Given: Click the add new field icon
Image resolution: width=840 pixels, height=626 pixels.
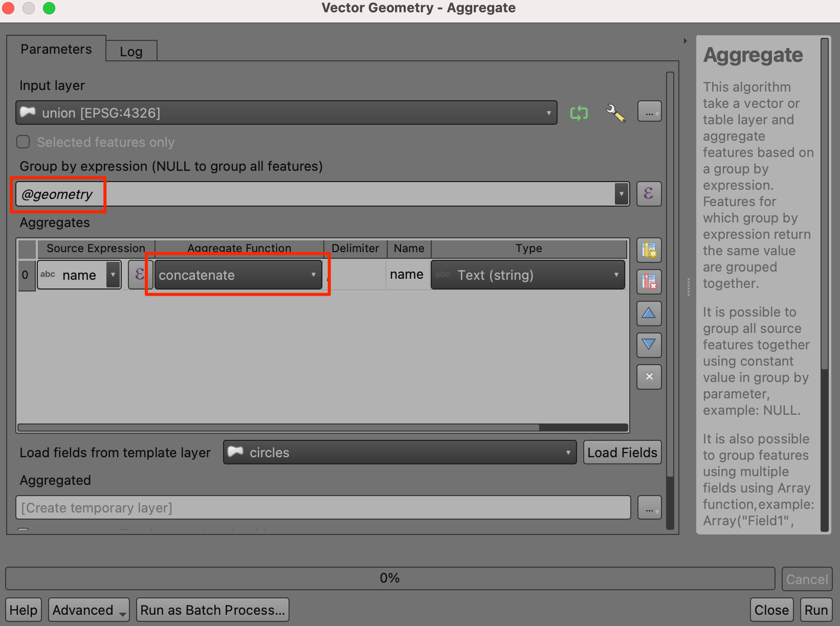Looking at the screenshot, I should pos(649,250).
